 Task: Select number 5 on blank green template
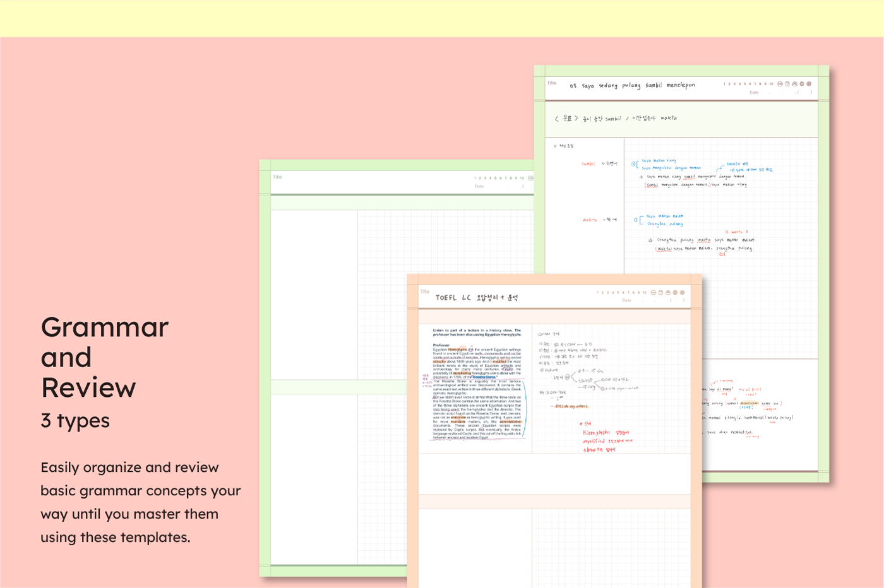tap(495, 179)
